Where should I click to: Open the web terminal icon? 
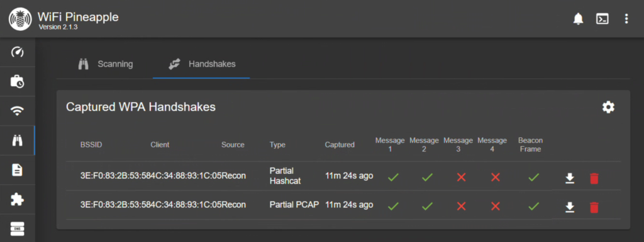(x=602, y=19)
